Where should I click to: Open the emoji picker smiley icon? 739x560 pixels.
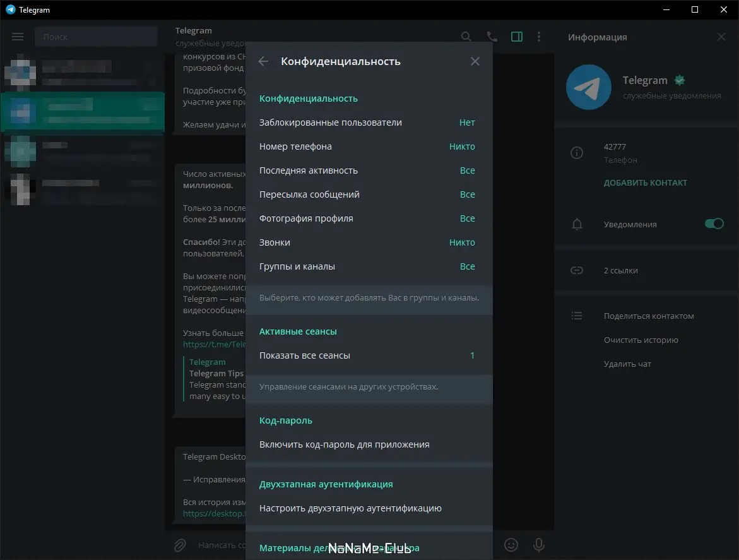coord(511,544)
